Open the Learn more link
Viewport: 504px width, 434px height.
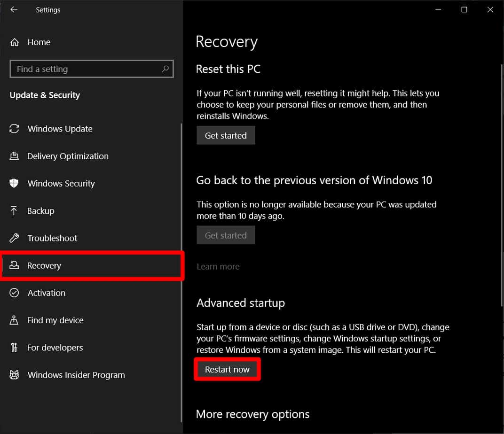click(x=218, y=266)
